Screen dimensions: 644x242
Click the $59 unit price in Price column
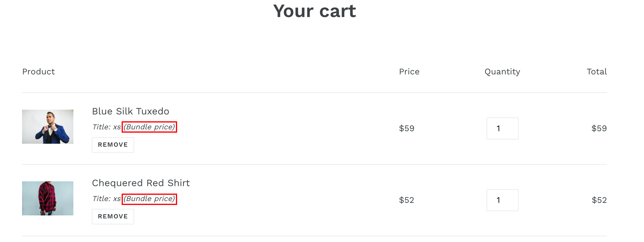[x=407, y=128]
